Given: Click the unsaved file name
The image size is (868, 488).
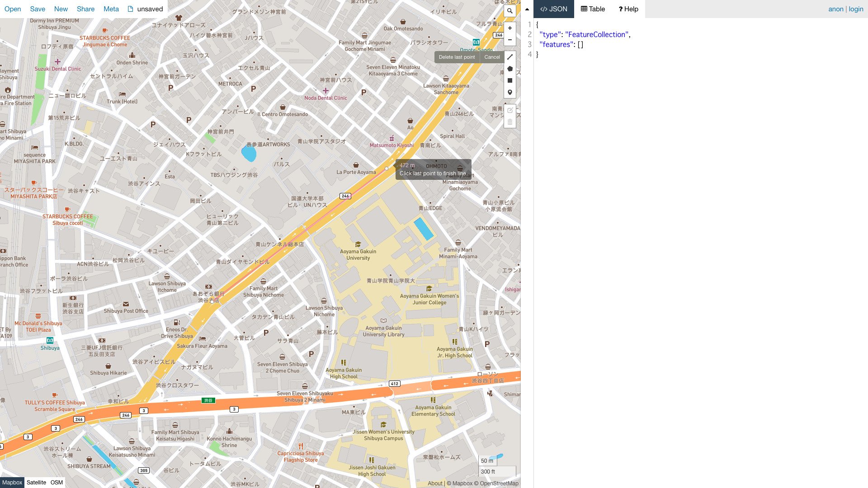Looking at the screenshot, I should (150, 9).
